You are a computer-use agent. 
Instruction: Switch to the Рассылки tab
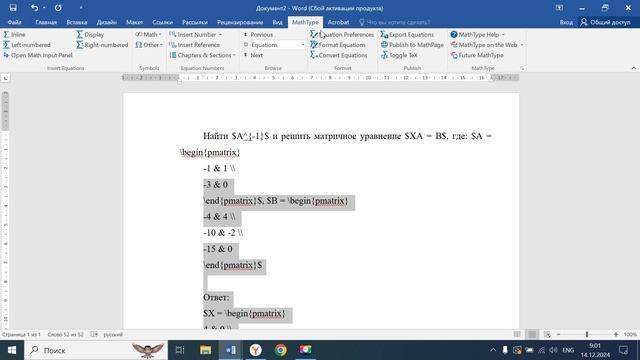tap(195, 22)
